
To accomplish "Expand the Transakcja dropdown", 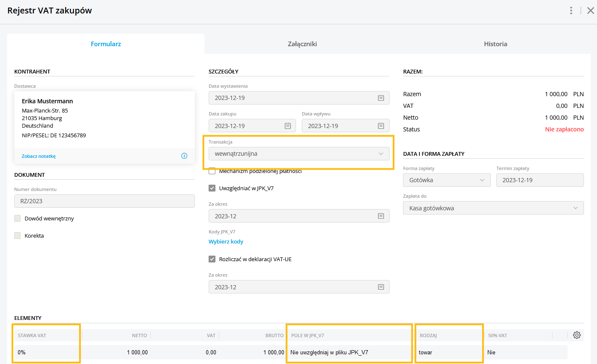I will pyautogui.click(x=298, y=154).
